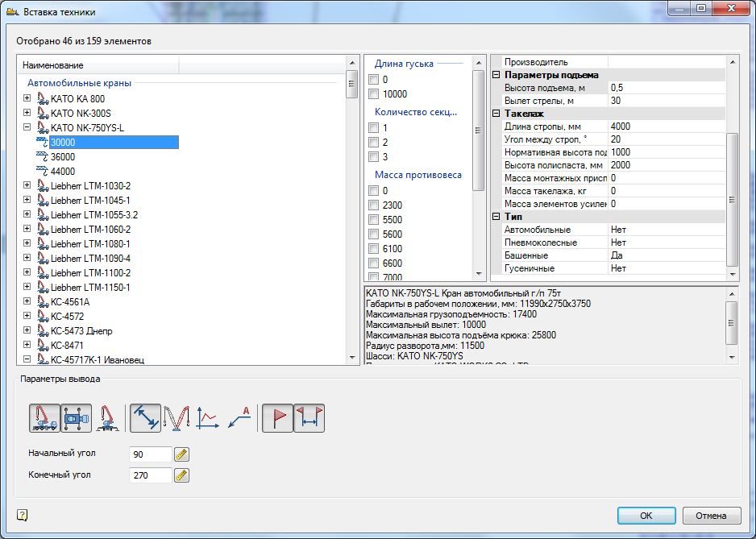This screenshot has height=539, width=756.
Task: Expand the КС-4572 tree node
Action: (27, 315)
